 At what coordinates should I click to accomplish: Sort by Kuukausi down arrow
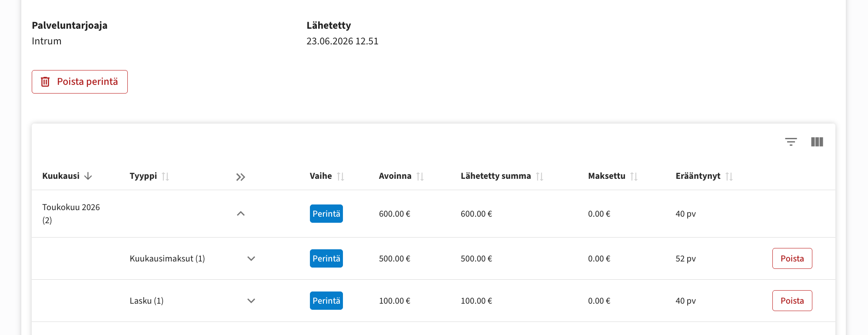tap(88, 176)
